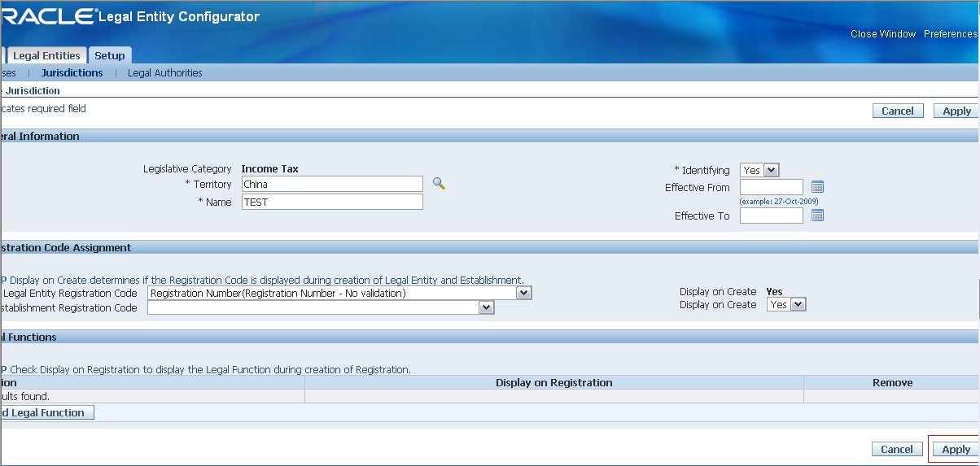Open Preferences link in header
The height and width of the screenshot is (466, 980).
951,34
